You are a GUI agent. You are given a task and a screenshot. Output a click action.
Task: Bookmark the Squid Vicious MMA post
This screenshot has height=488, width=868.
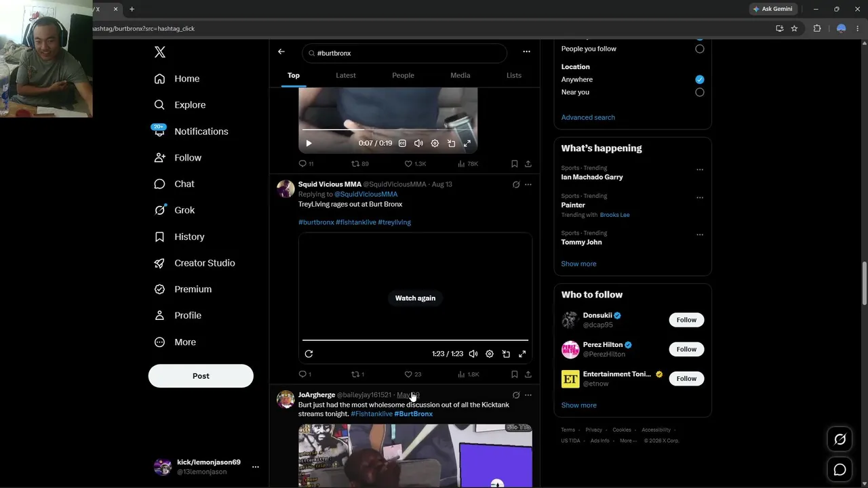[x=515, y=374]
